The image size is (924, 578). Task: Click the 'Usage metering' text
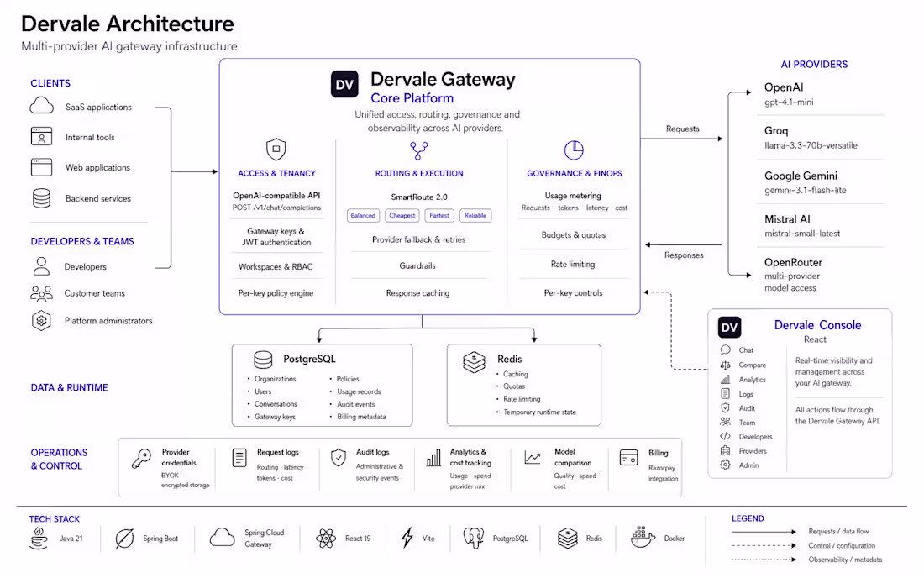tap(573, 196)
